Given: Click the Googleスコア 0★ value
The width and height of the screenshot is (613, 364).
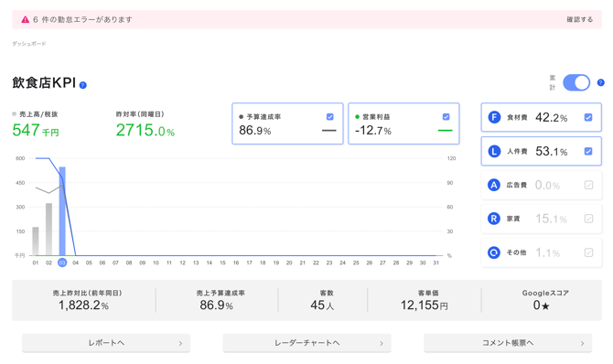Looking at the screenshot, I should point(542,305).
